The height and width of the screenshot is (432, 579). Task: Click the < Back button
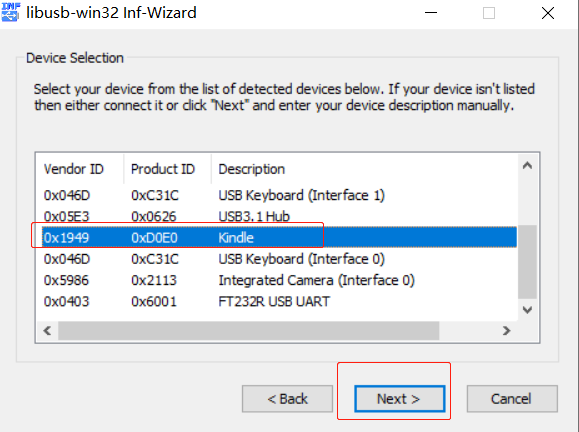coord(287,399)
